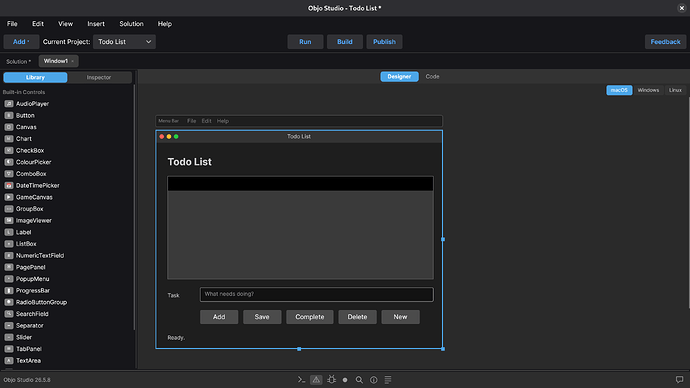This screenshot has width=690, height=388.
Task: Select the ProgressBar control icon
Action: click(9, 290)
